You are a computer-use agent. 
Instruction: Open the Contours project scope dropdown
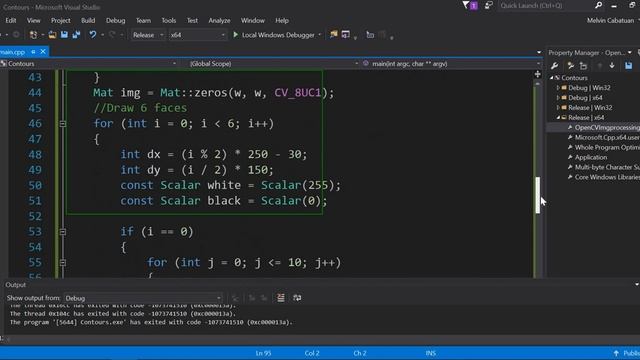(x=174, y=64)
